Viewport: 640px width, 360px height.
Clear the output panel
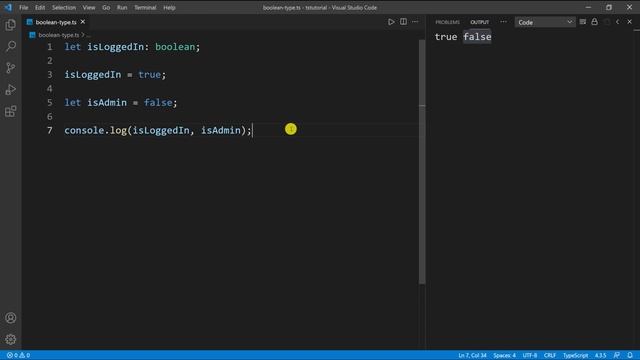[x=582, y=22]
